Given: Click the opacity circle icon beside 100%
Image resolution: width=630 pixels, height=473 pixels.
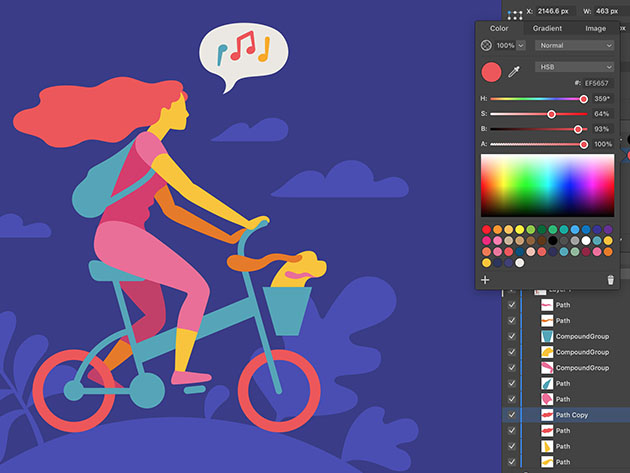Looking at the screenshot, I should 486,45.
